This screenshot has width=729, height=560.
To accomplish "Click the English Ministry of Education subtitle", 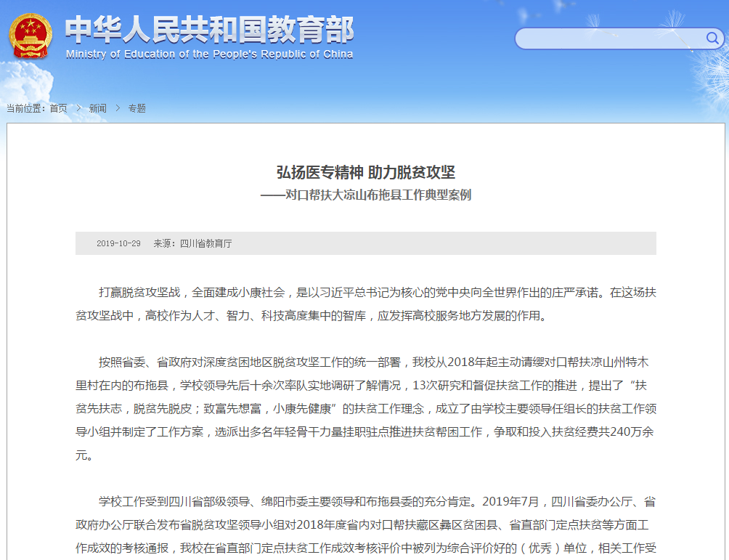I will click(x=209, y=54).
